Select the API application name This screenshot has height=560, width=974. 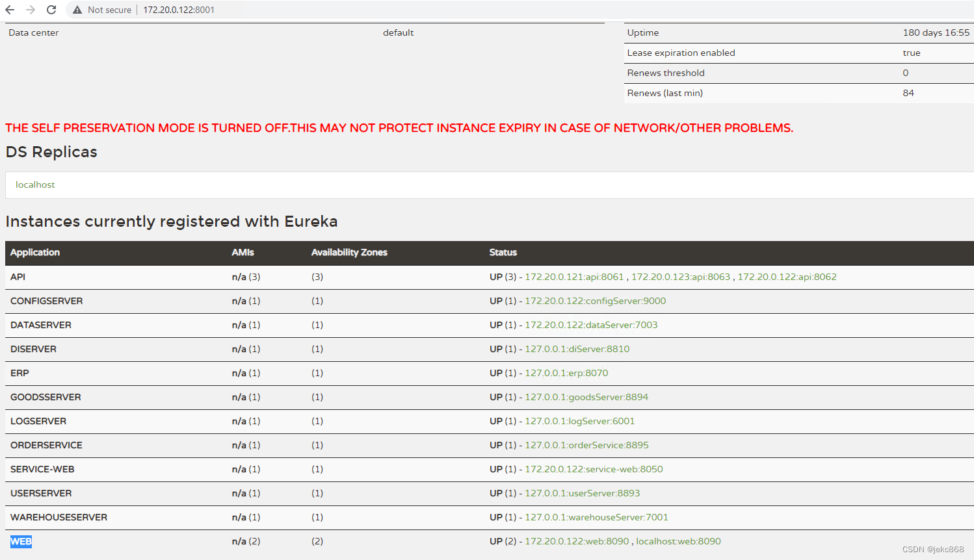(x=18, y=277)
